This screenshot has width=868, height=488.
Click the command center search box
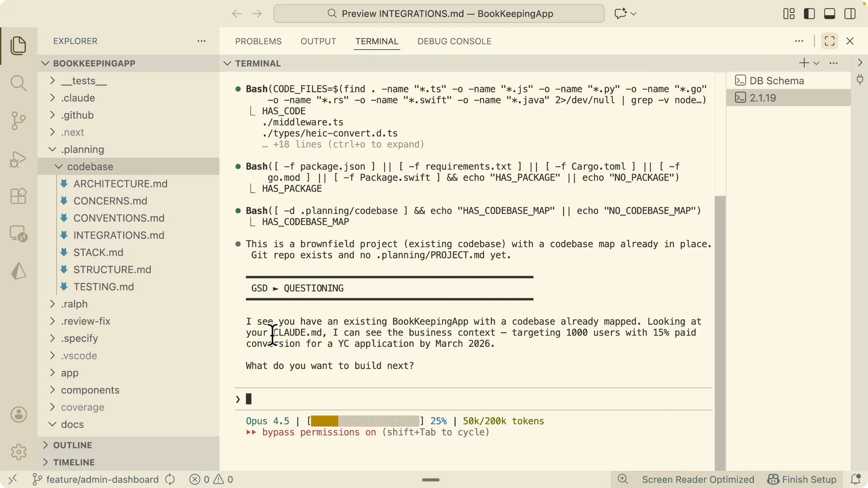(439, 14)
